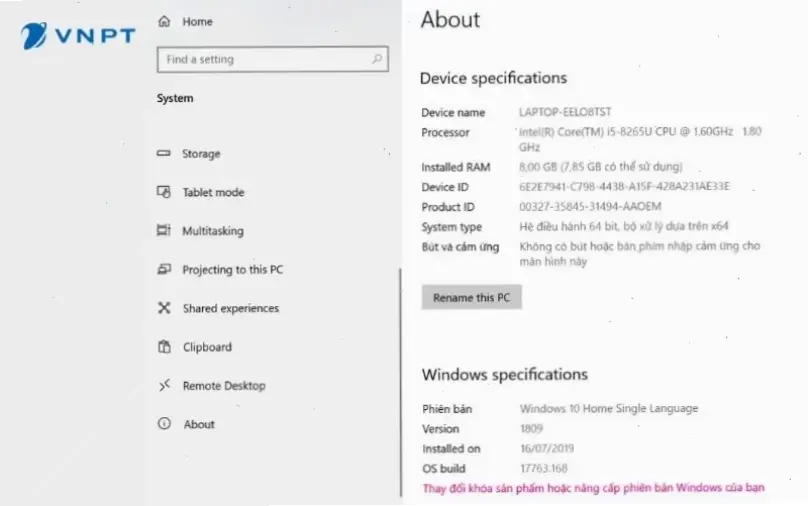Click the About info icon
Screen dimensions: 808x506
164,424
